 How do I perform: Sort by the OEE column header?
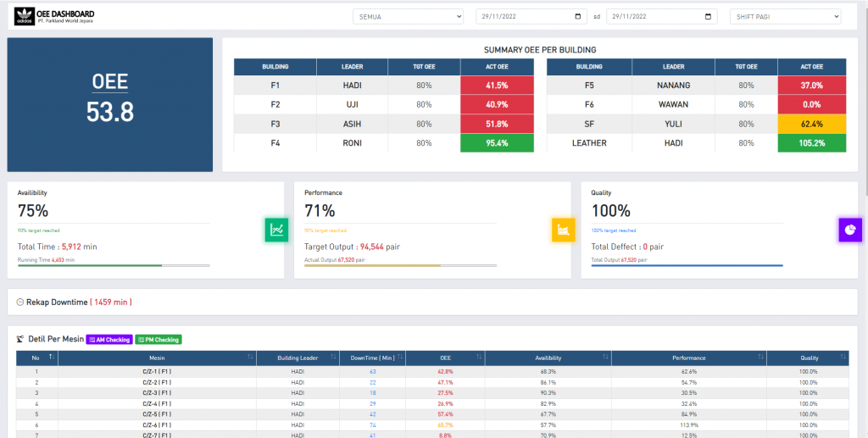pos(445,358)
